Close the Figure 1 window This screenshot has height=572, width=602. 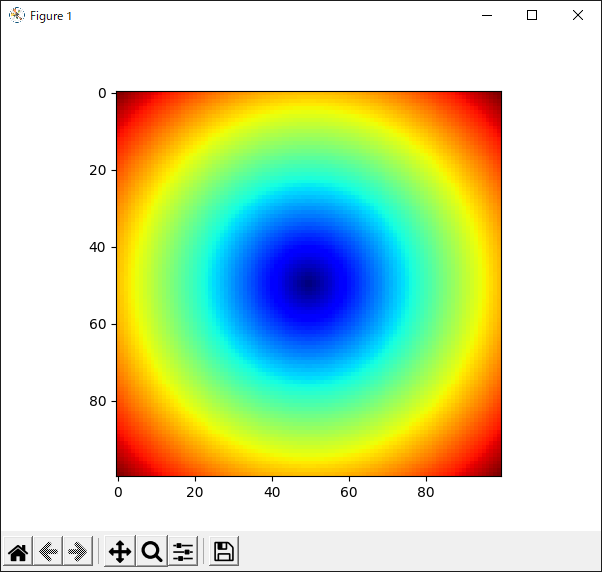[578, 15]
